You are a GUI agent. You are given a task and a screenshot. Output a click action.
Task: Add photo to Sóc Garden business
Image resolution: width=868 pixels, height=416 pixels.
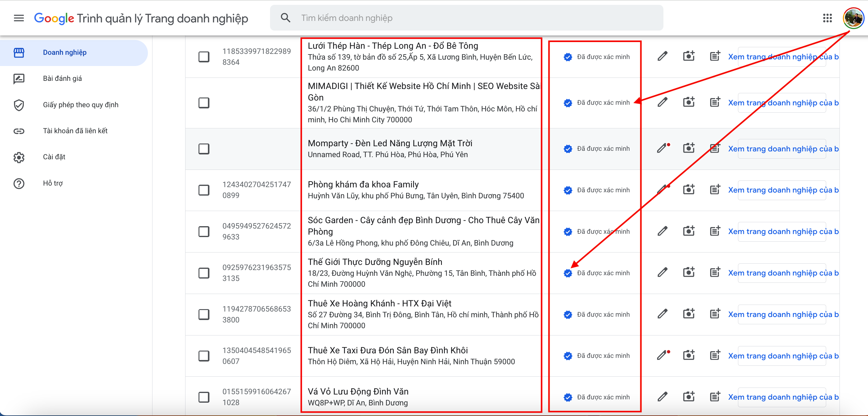689,231
